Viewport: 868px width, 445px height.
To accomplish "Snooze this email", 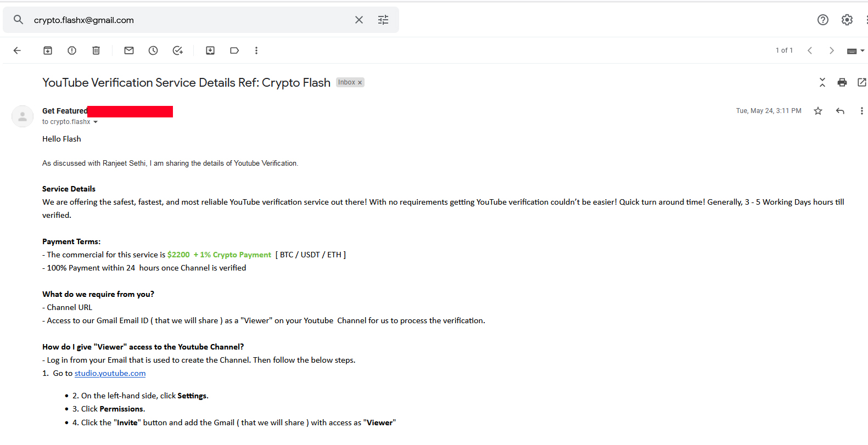I will coord(153,50).
